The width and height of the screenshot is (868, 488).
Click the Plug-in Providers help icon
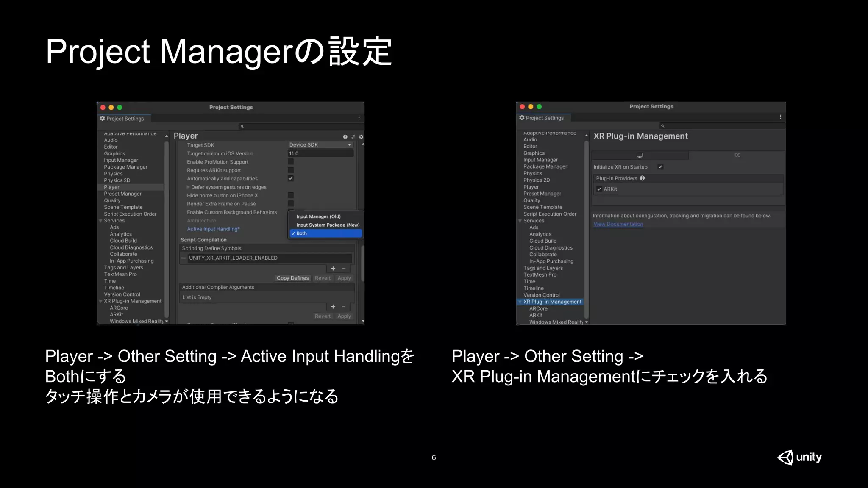click(642, 178)
